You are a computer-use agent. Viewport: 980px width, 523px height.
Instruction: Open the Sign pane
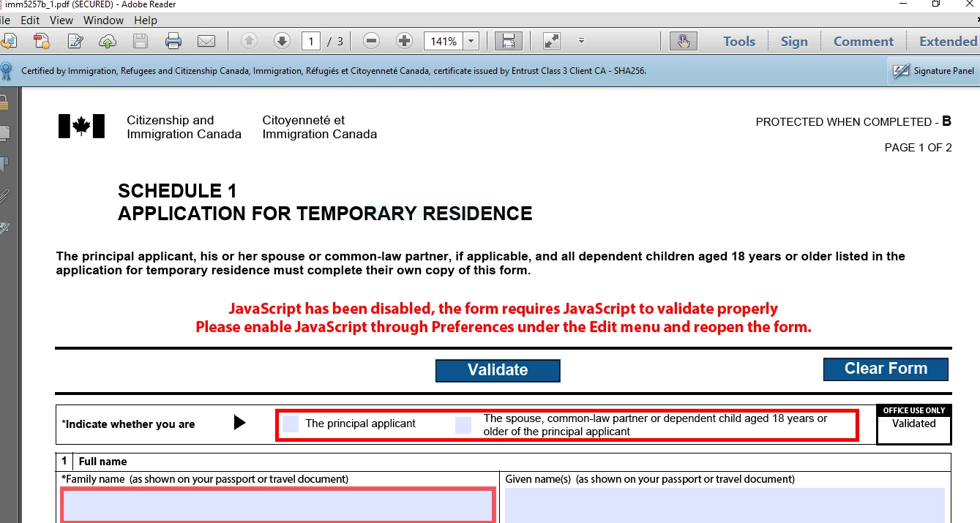tap(794, 41)
